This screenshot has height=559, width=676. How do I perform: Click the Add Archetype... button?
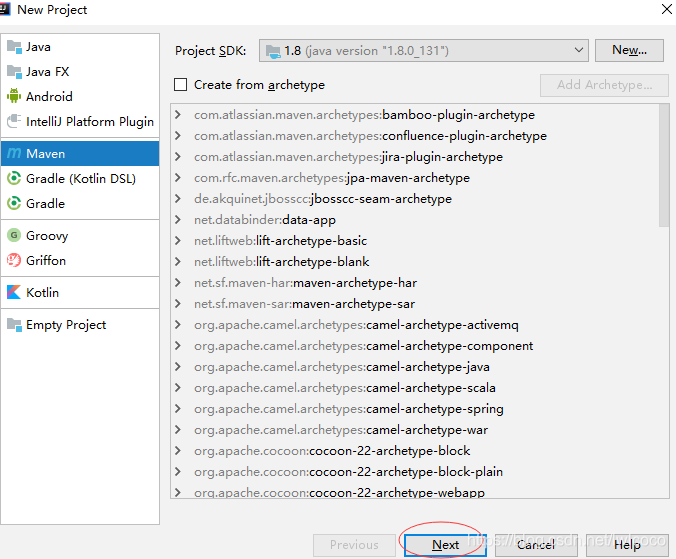[x=604, y=85]
